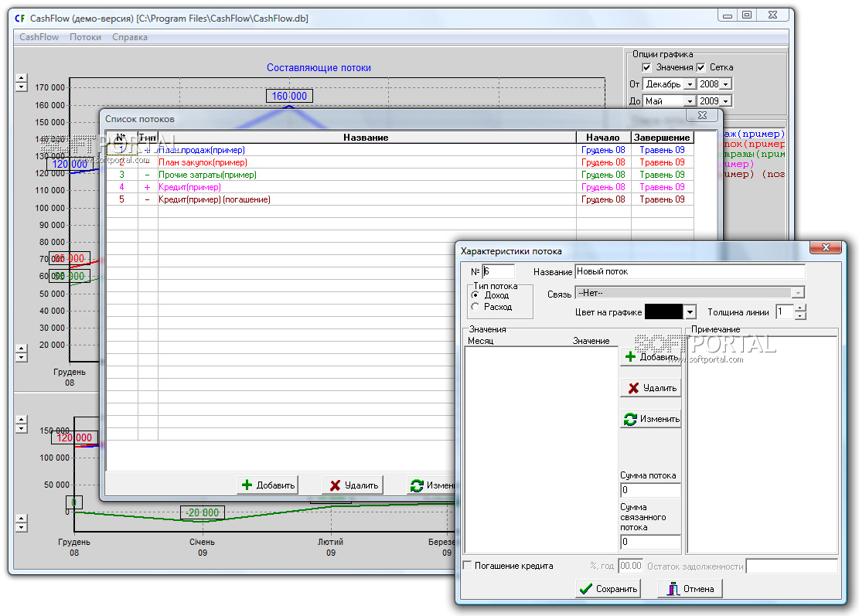The height and width of the screenshot is (616, 859).
Task: Click green plus icon in Список потоков
Action: point(247,485)
